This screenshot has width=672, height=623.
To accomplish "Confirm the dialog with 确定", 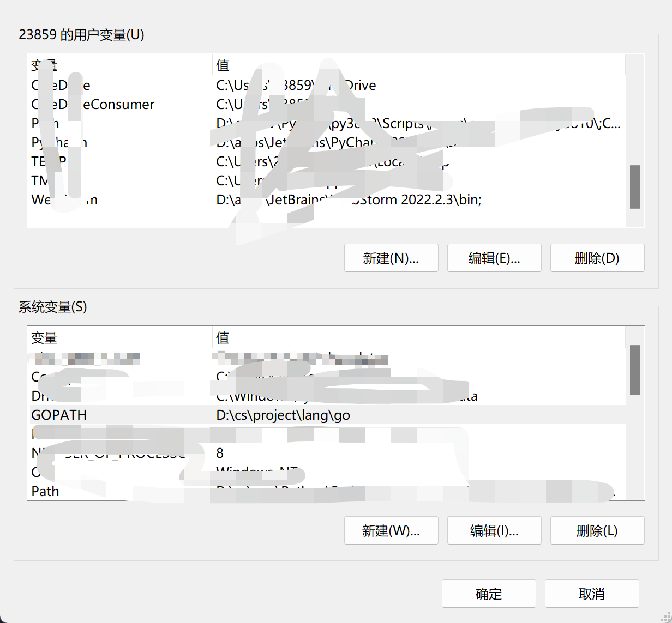I will coord(489,594).
